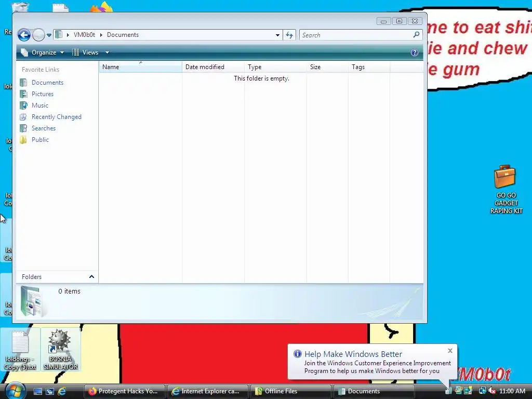Click the info icon in notification balloon
The image size is (532, 399).
point(298,354)
